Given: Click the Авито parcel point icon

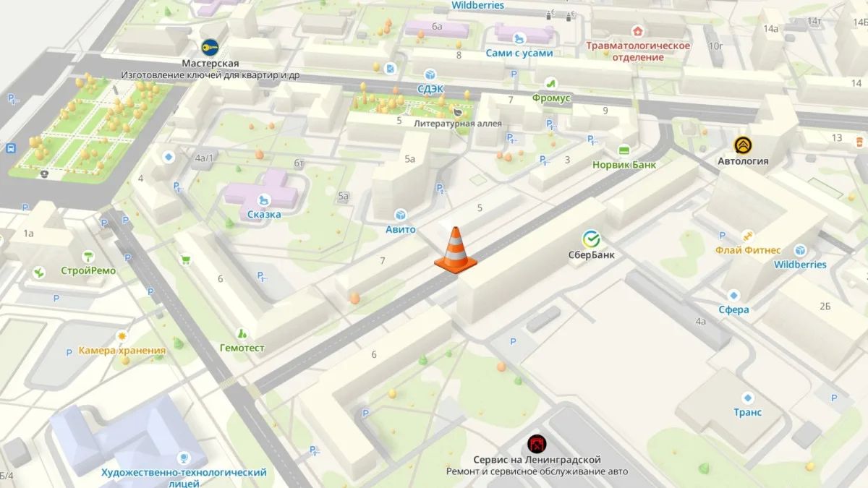Looking at the screenshot, I should pos(400,215).
